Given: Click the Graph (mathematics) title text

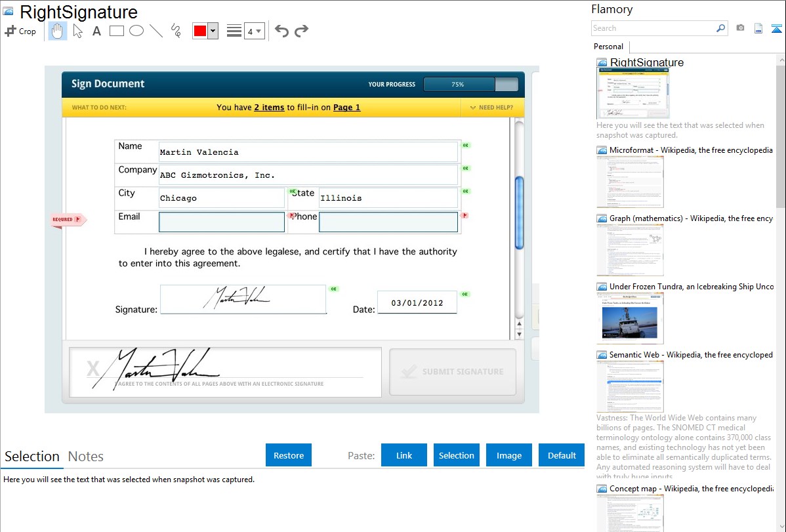Looking at the screenshot, I should 691,218.
